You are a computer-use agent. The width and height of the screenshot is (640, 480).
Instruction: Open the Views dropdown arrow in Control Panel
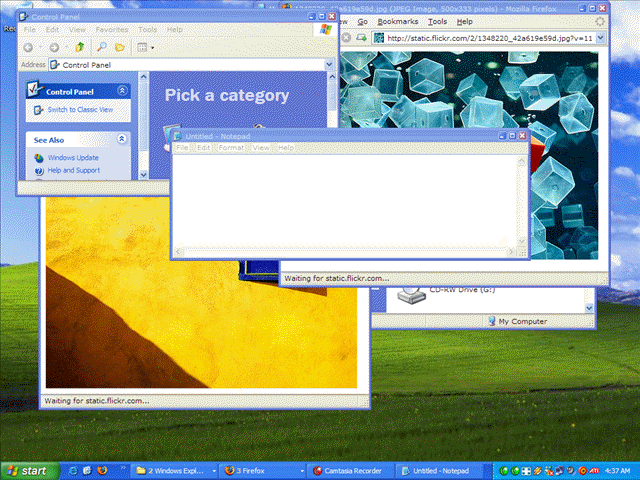[153, 48]
